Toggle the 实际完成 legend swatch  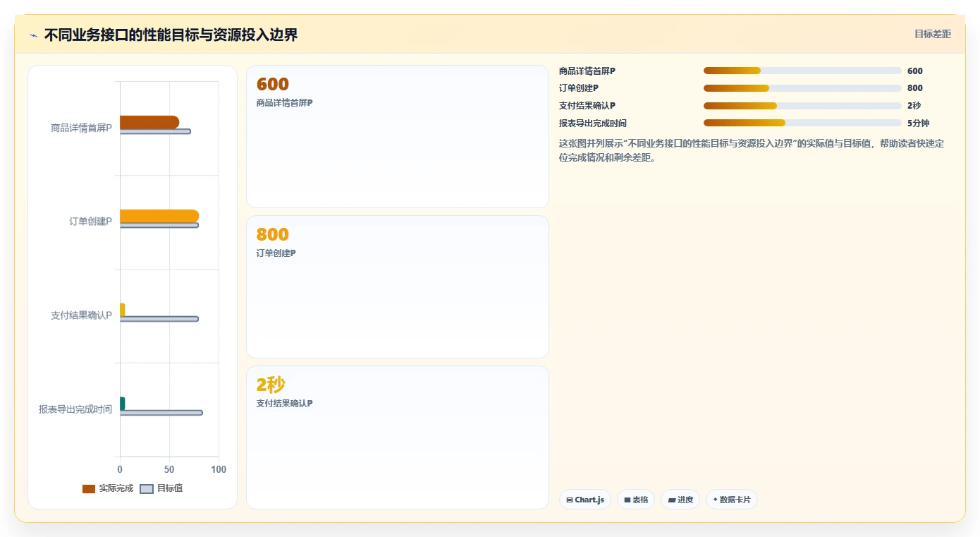tap(89, 489)
